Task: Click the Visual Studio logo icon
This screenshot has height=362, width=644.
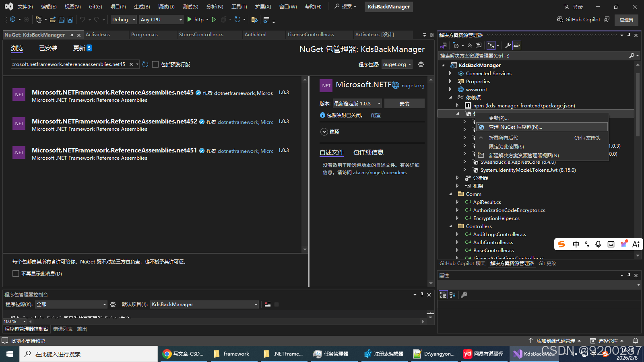Action: coord(8,6)
